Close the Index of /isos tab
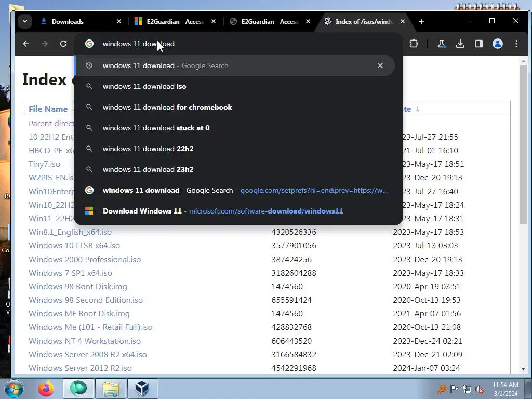This screenshot has width=532, height=399. coord(403,21)
